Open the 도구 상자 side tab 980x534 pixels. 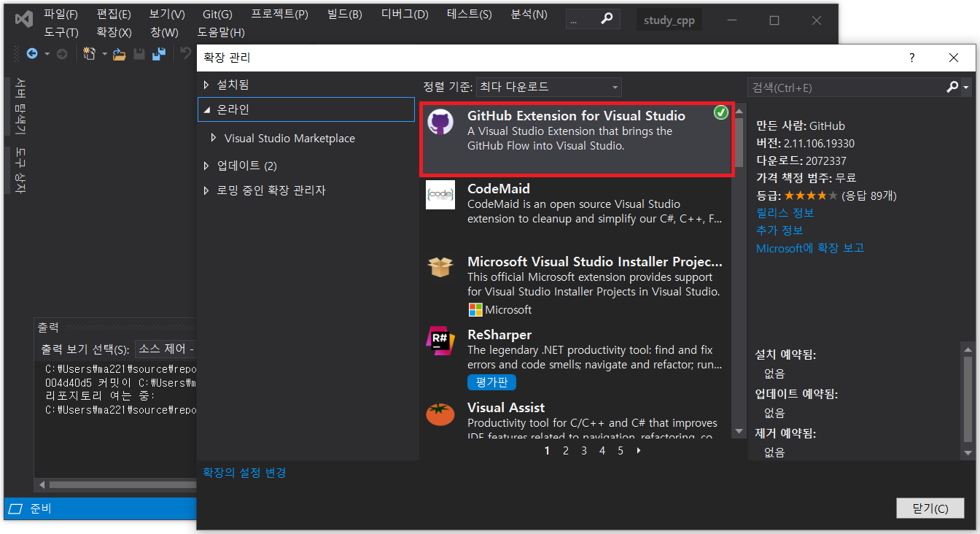(20, 170)
